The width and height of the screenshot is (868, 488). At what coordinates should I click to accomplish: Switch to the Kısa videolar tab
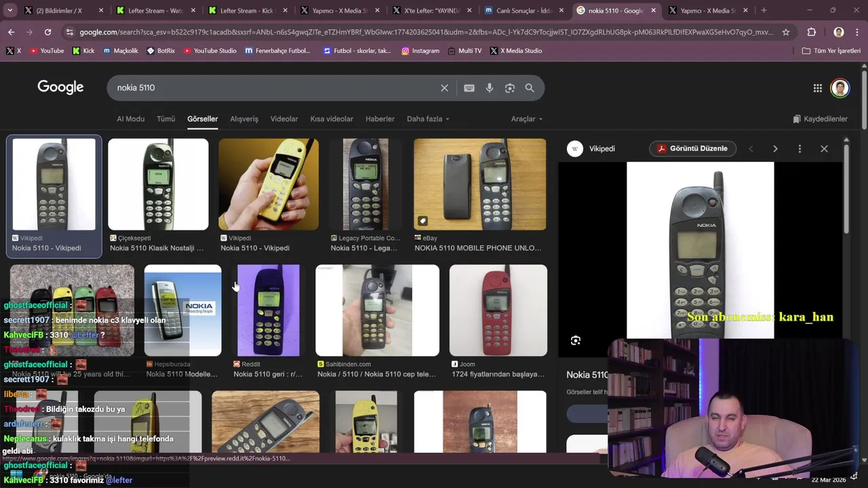click(332, 119)
